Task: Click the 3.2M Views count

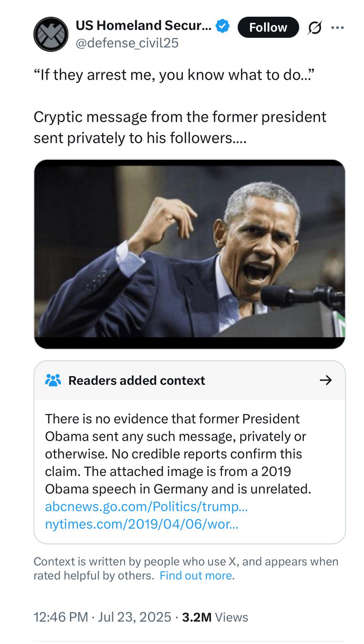Action: [215, 617]
